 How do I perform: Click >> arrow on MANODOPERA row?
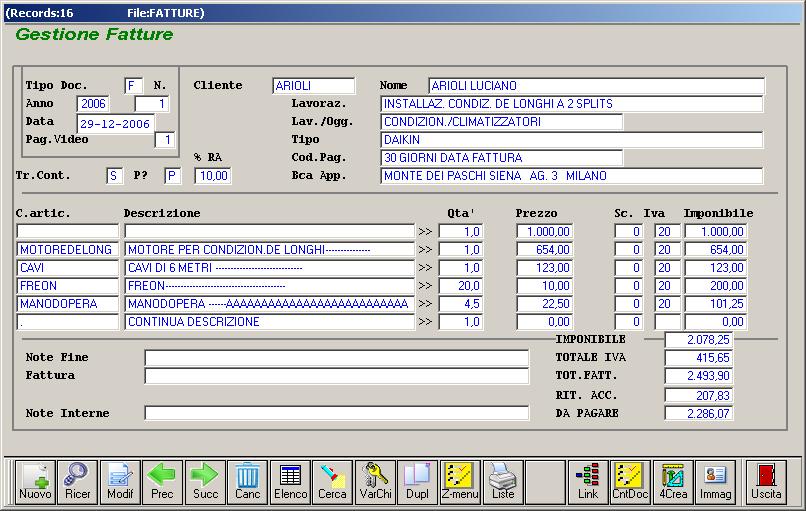pyautogui.click(x=425, y=304)
